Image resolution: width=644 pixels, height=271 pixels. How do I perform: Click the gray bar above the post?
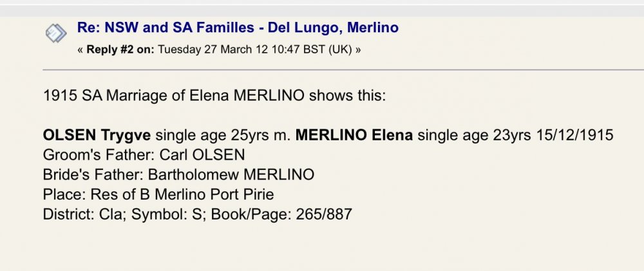point(322,11)
